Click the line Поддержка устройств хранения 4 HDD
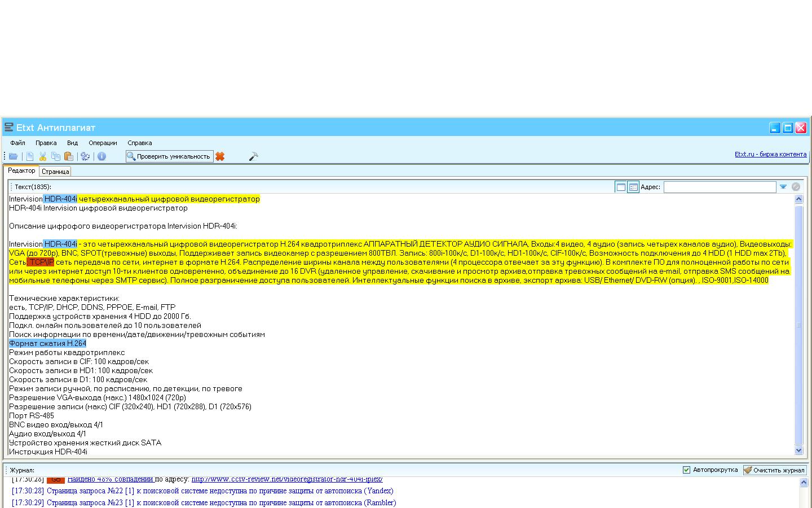Viewport: 812px width, 508px height. (100, 316)
